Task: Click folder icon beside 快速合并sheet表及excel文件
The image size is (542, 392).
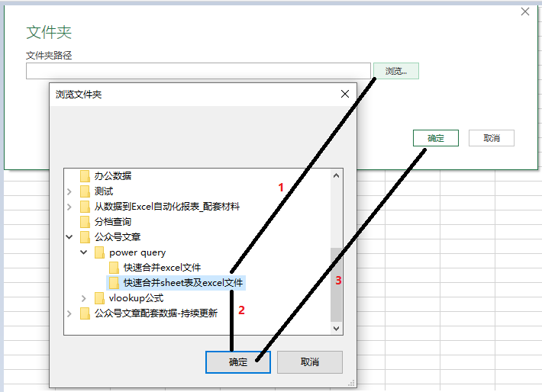Action: [x=114, y=282]
